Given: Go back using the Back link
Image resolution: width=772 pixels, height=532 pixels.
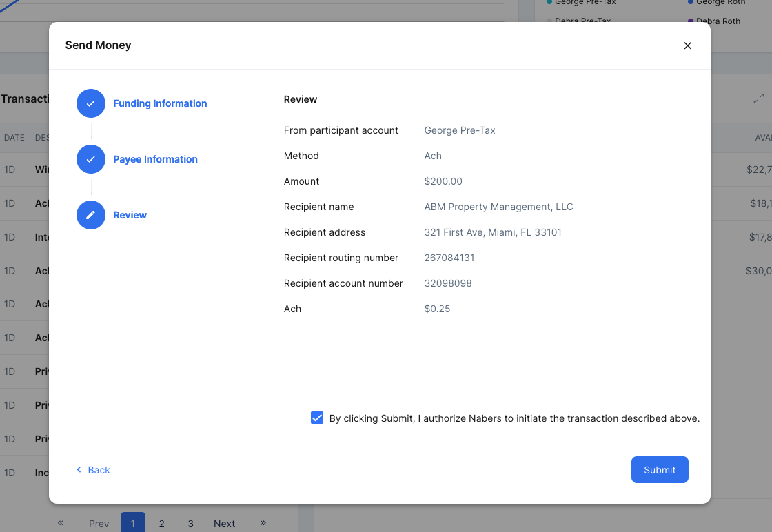Looking at the screenshot, I should click(x=93, y=470).
